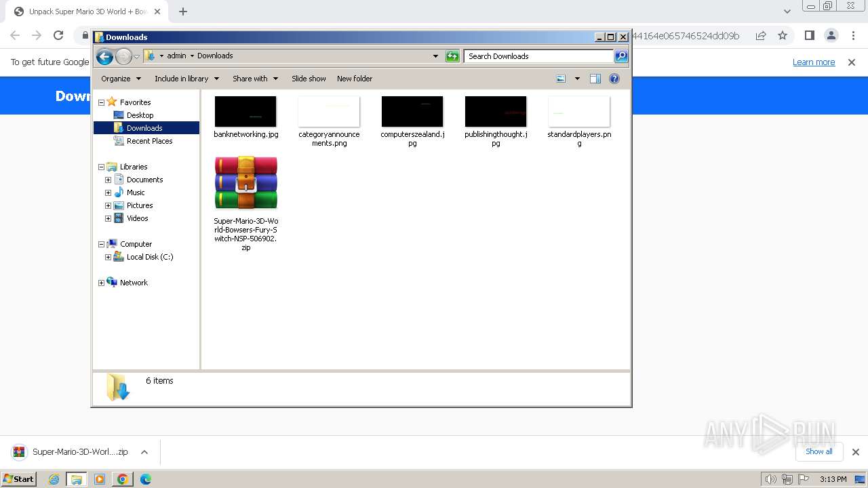
Task: Select Local Disk (C:)
Action: click(x=150, y=257)
